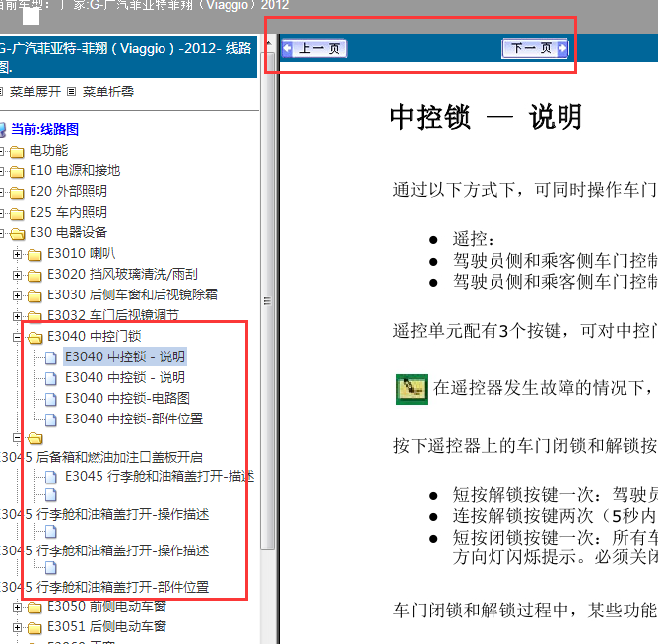The width and height of the screenshot is (658, 644).
Task: Click folder icon of E3030 后侧车窗
Action: (34, 295)
